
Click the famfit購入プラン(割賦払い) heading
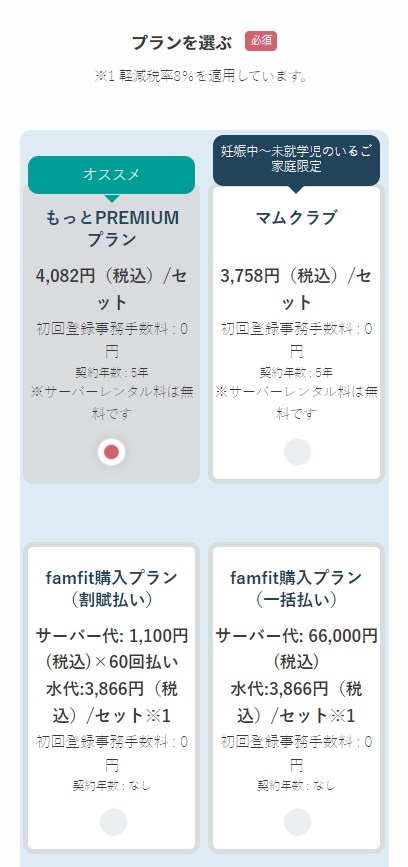pyautogui.click(x=112, y=588)
